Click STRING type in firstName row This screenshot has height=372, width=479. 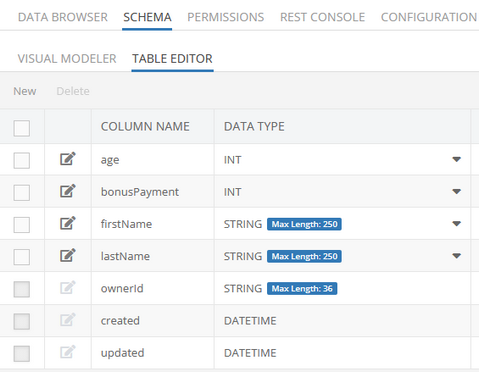tap(243, 224)
